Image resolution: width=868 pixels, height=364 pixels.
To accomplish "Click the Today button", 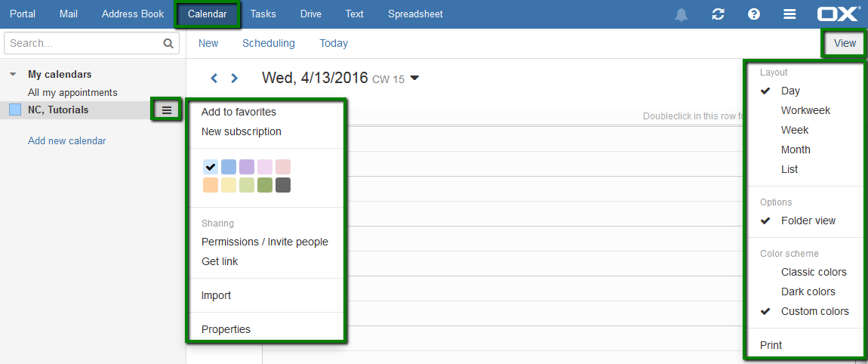I will click(334, 43).
